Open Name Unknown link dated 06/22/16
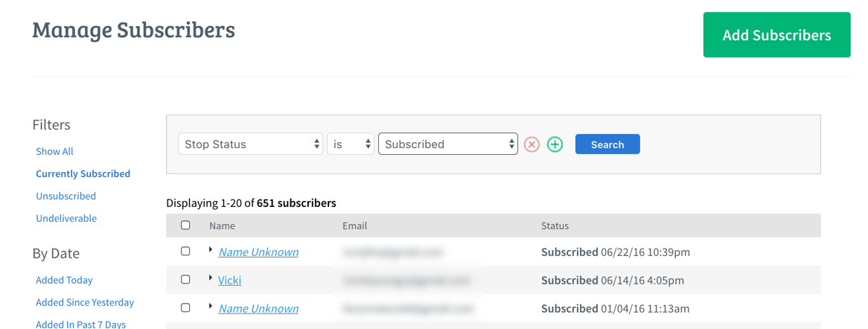Image resolution: width=868 pixels, height=329 pixels. 258,252
